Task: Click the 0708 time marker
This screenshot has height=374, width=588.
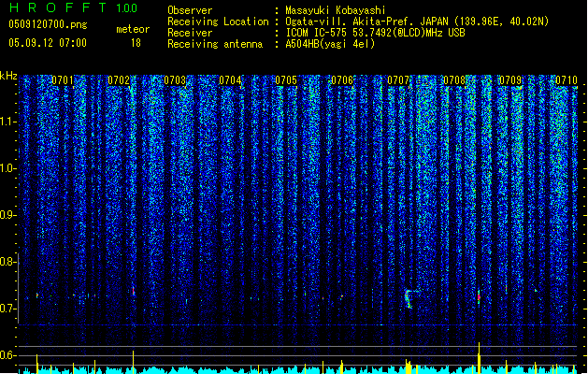Action: pyautogui.click(x=454, y=80)
